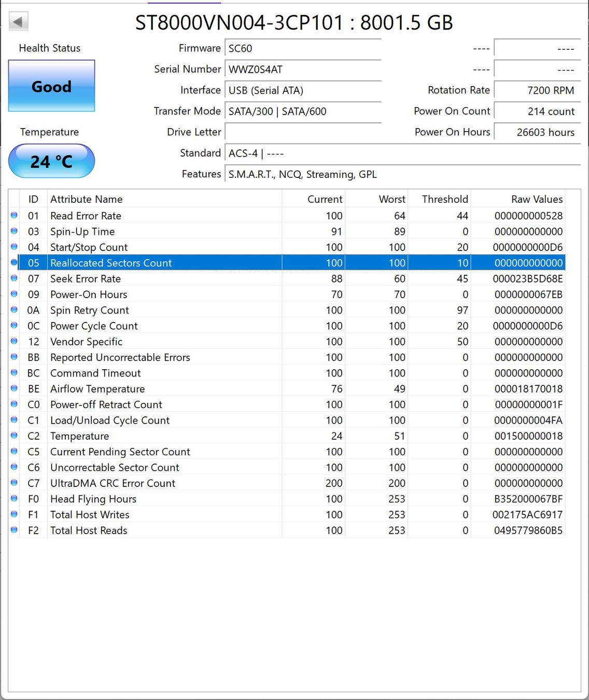Click the Power On Count field 214 count
The image size is (589, 700).
[x=537, y=111]
